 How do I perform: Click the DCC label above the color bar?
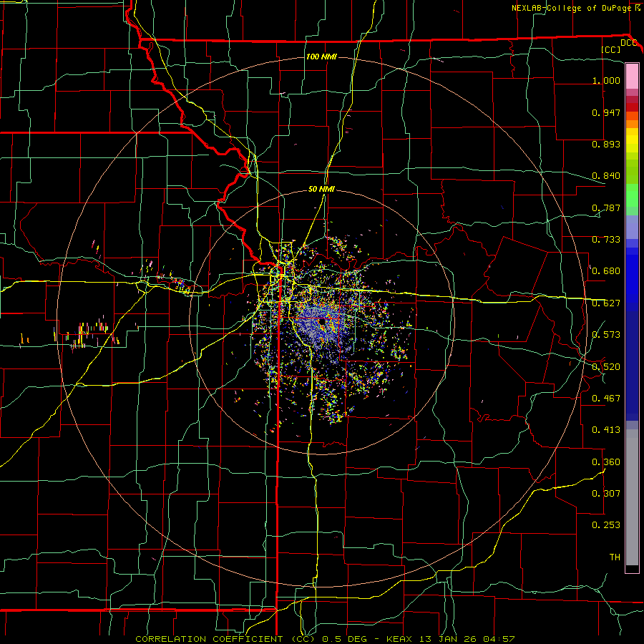[x=629, y=43]
